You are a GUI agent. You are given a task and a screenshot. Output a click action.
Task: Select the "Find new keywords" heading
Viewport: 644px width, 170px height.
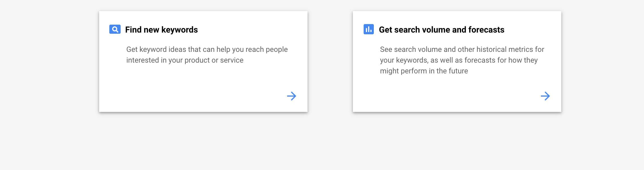tap(161, 30)
